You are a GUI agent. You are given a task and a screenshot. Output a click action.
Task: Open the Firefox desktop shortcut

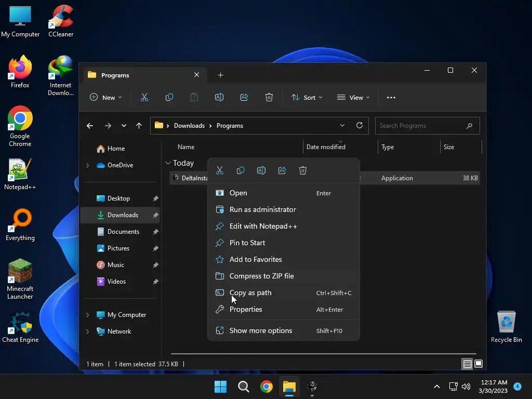point(20,72)
